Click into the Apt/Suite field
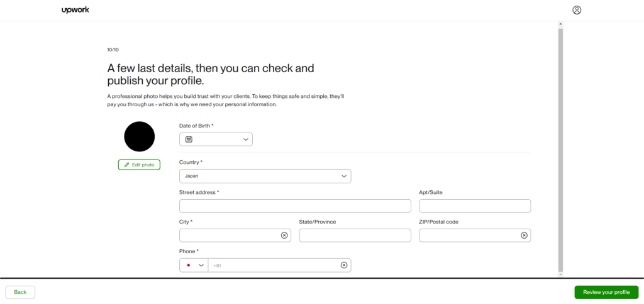The width and height of the screenshot is (644, 304). tap(475, 206)
